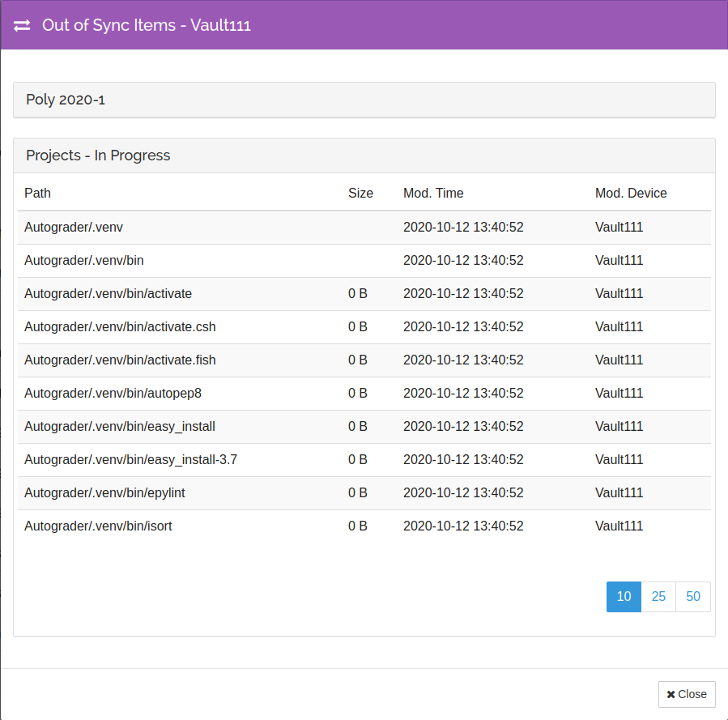The height and width of the screenshot is (720, 728).
Task: Sort the table by Mod. Device column
Action: click(x=631, y=193)
